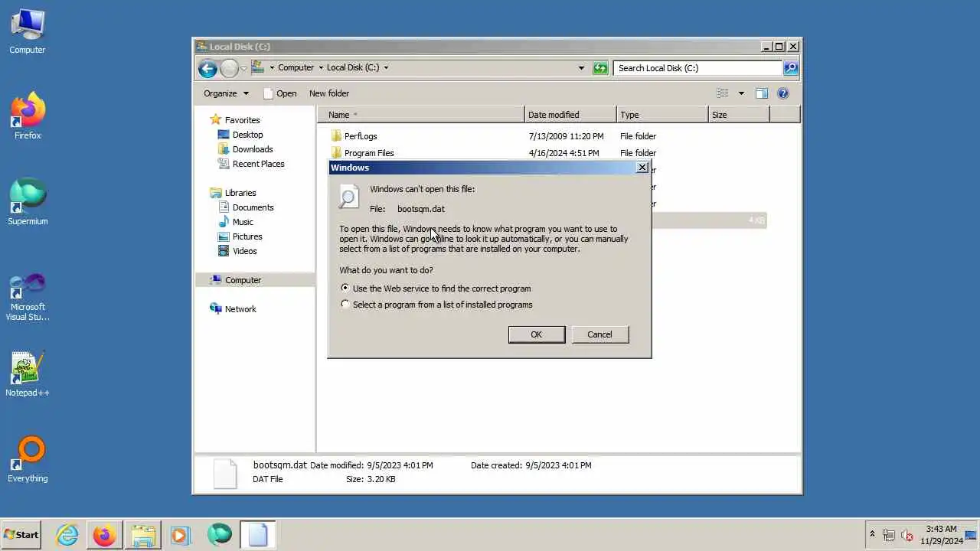
Task: Open the Start menu
Action: click(x=21, y=535)
